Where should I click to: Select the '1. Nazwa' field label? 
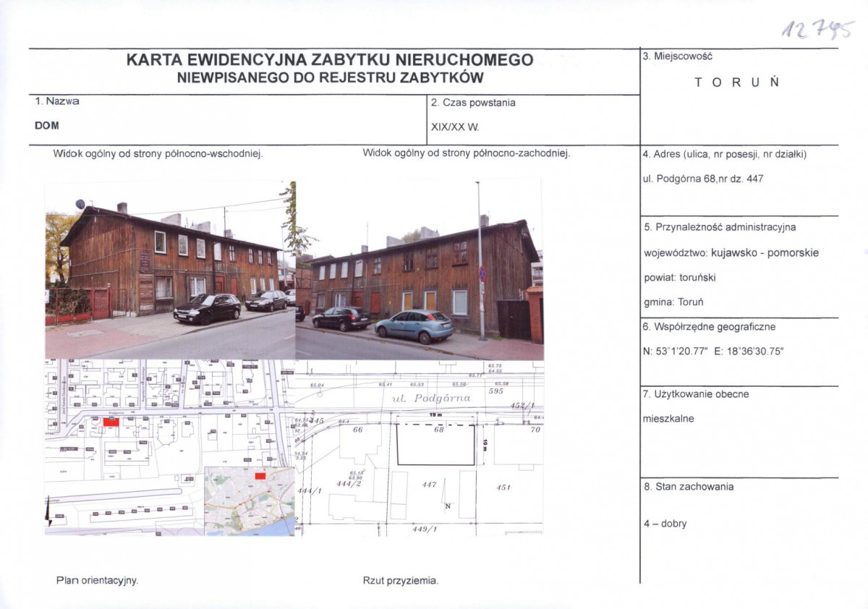(57, 102)
